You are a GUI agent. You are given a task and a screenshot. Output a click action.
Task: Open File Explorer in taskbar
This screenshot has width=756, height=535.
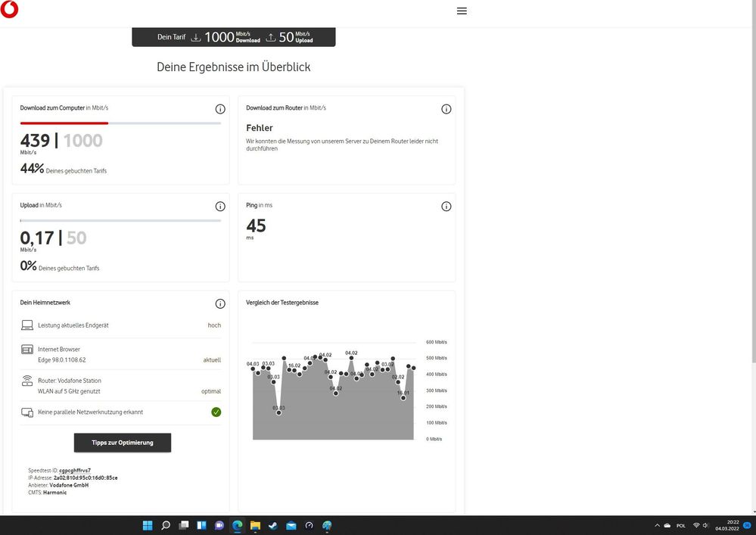click(x=255, y=525)
